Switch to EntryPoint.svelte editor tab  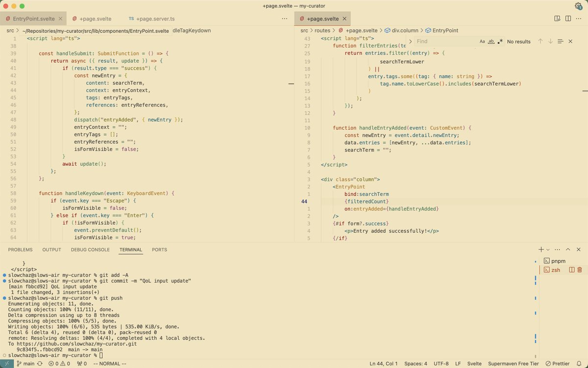pyautogui.click(x=33, y=19)
